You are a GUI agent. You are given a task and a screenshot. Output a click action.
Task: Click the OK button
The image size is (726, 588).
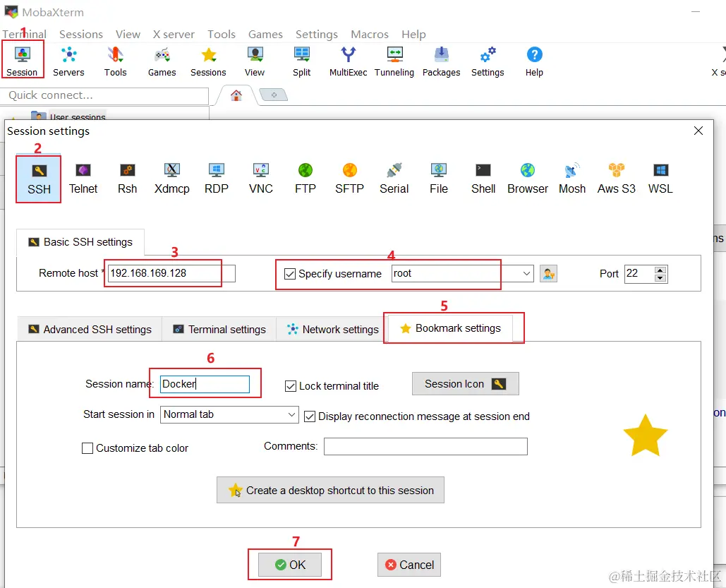290,565
